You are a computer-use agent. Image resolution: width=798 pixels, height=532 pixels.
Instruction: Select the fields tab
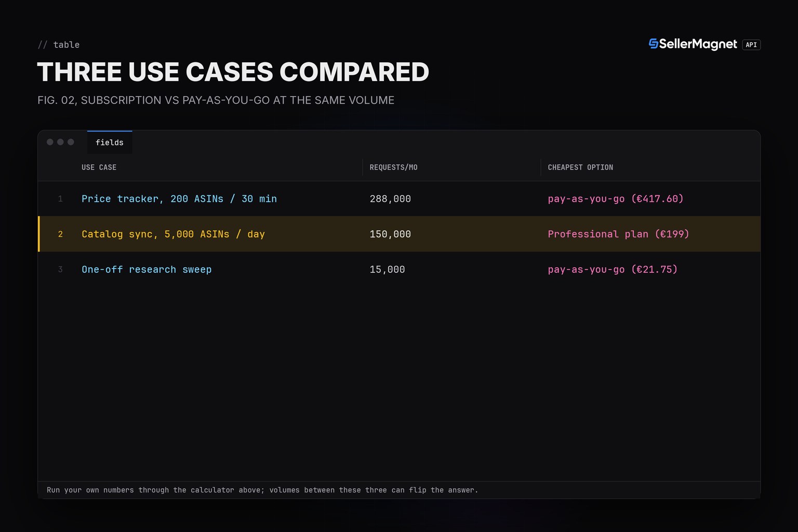coord(110,142)
